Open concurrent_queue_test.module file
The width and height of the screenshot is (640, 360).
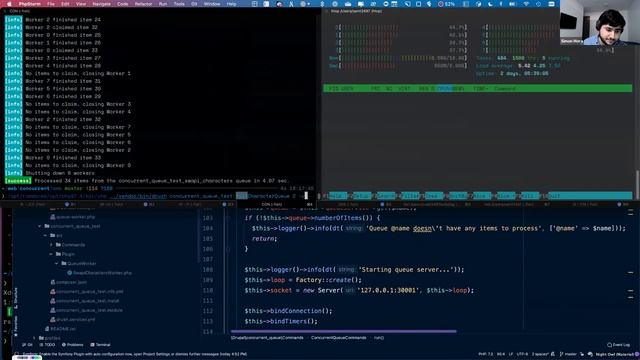point(86,310)
